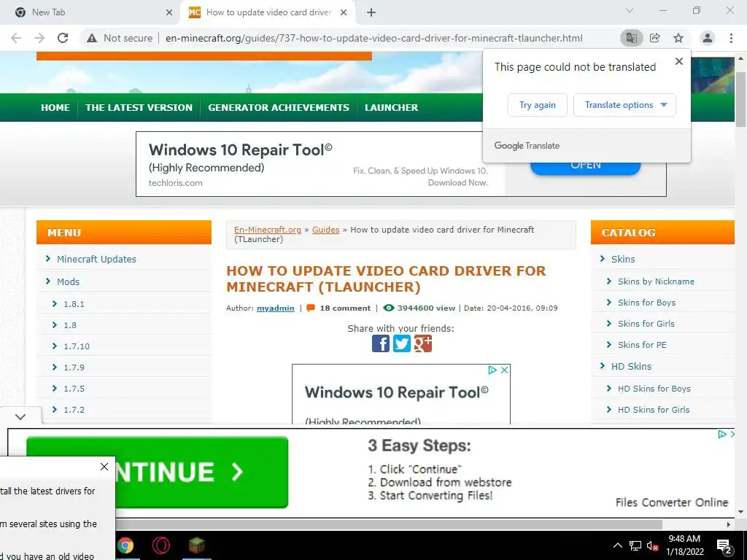Open Skins for PE in catalog
The height and width of the screenshot is (560, 747).
(642, 345)
